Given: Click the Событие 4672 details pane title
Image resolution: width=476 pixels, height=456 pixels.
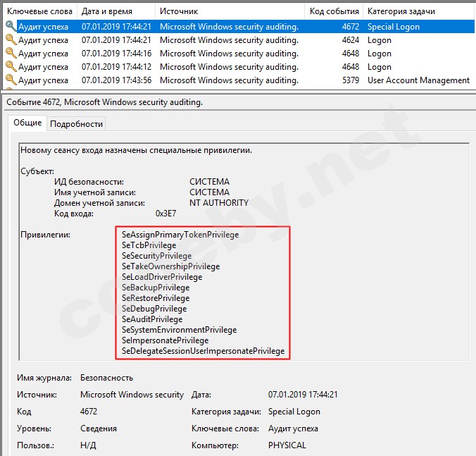Looking at the screenshot, I should pos(104,102).
